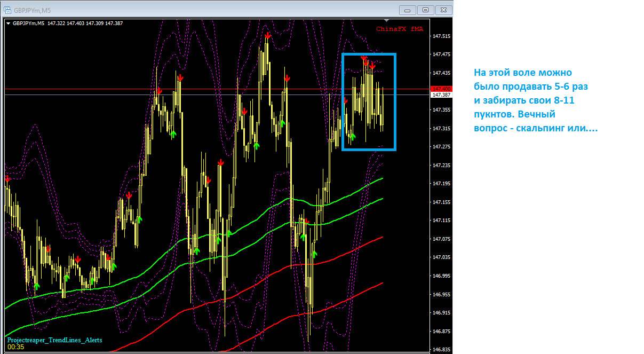The height and width of the screenshot is (354, 644).
Task: Minimize the GBPJPYm,M5 chart window
Action: tap(408, 9)
